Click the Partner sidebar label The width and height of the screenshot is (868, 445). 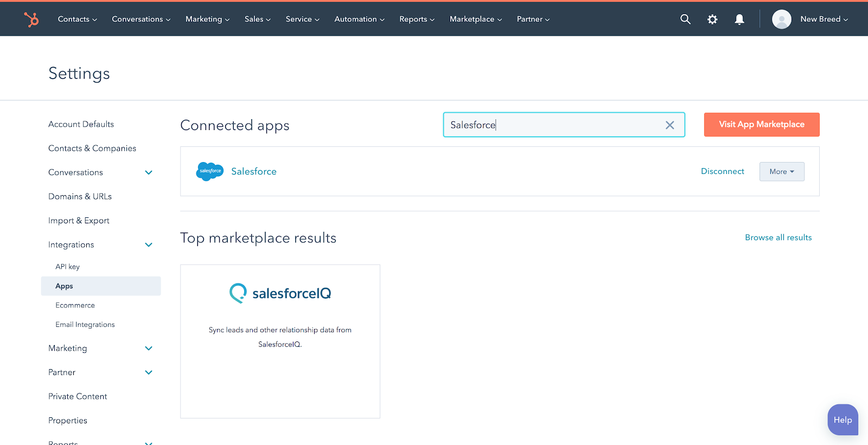pos(62,372)
